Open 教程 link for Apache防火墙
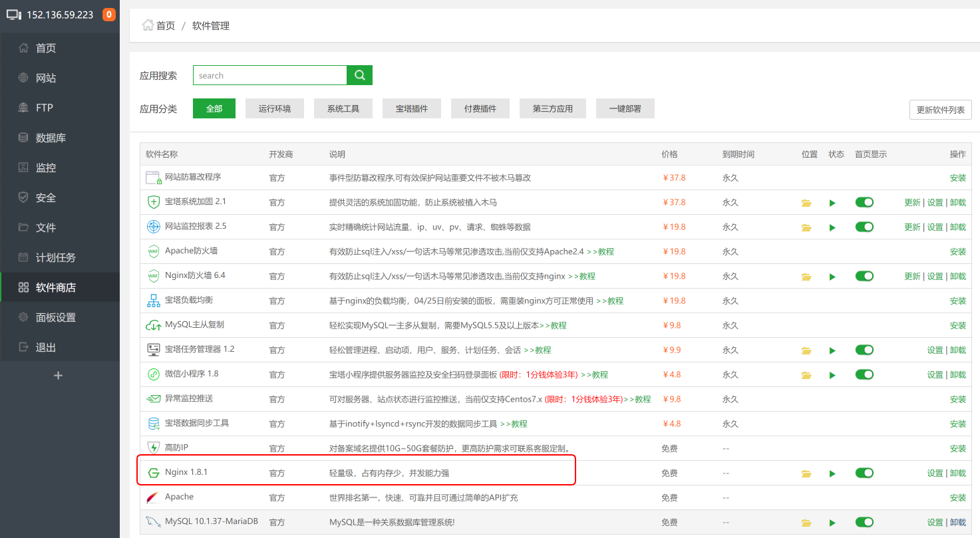Viewport: 980px width, 538px height. pos(600,252)
